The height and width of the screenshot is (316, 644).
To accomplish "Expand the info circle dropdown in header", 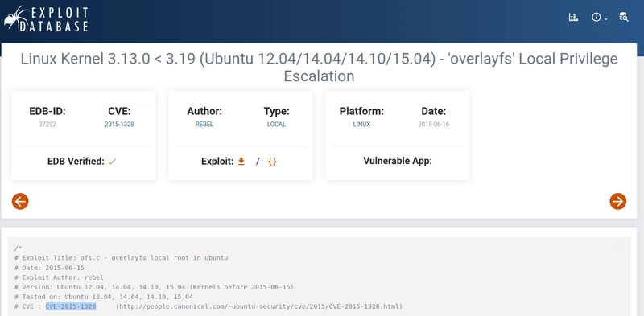I will [599, 17].
